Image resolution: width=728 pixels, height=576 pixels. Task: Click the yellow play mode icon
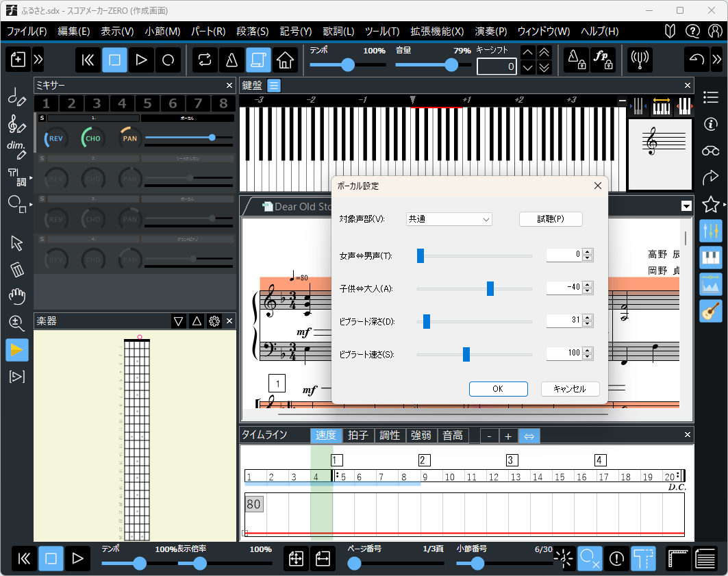click(x=16, y=350)
